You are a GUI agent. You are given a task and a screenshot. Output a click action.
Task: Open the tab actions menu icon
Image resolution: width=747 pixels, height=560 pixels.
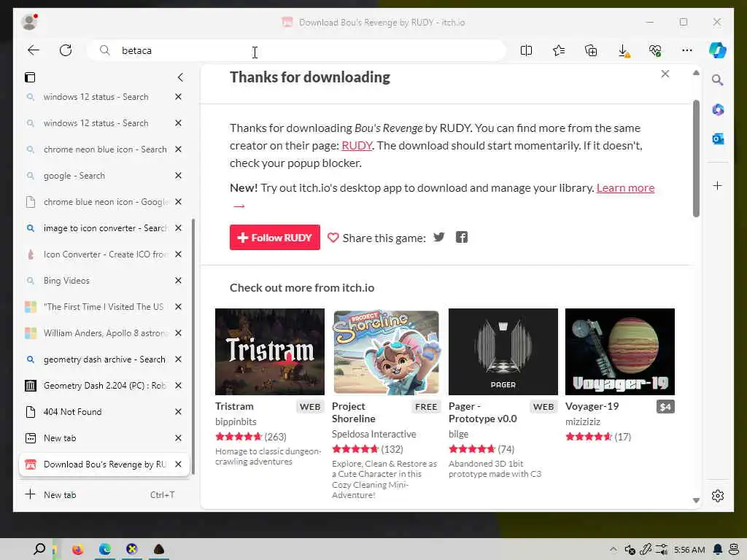pos(30,77)
